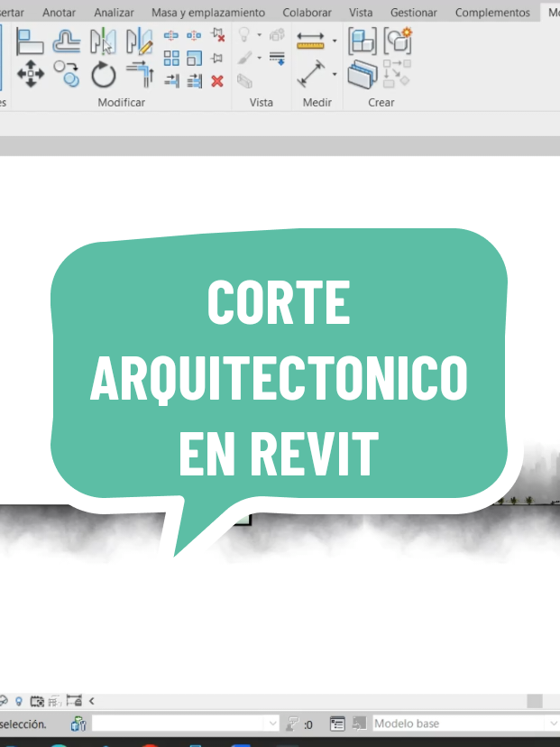Select the Offset tool

[x=66, y=41]
